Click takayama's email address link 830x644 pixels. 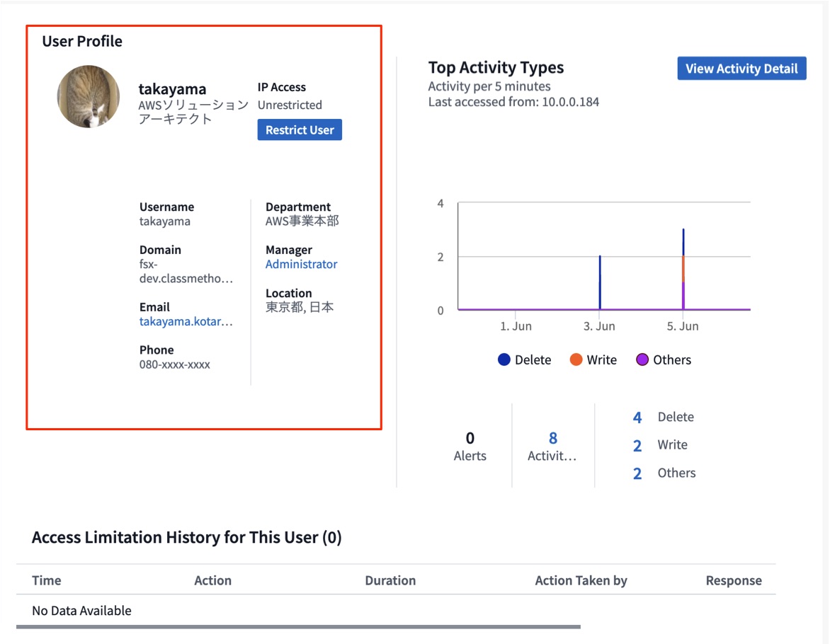[x=187, y=321]
